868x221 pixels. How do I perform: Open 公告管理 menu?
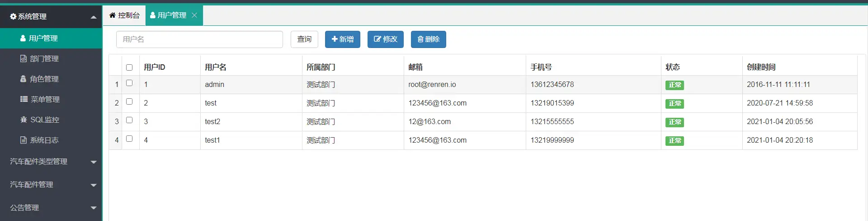51,208
